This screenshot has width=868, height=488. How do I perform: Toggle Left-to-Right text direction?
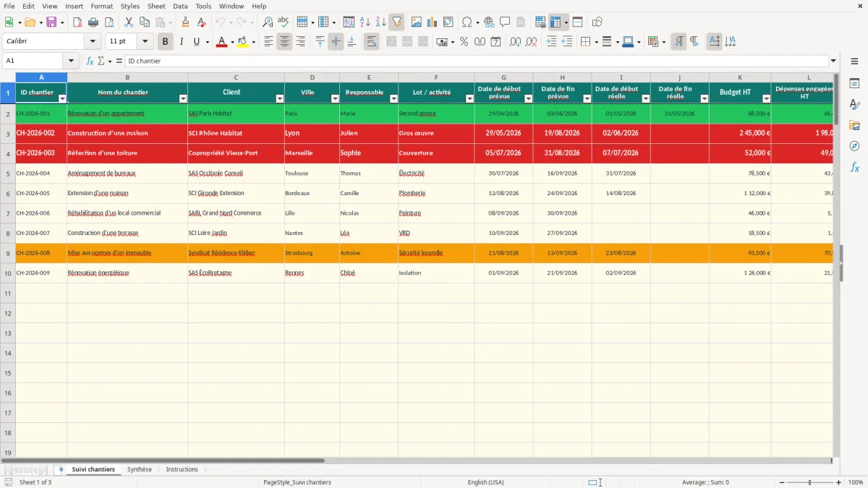(678, 42)
